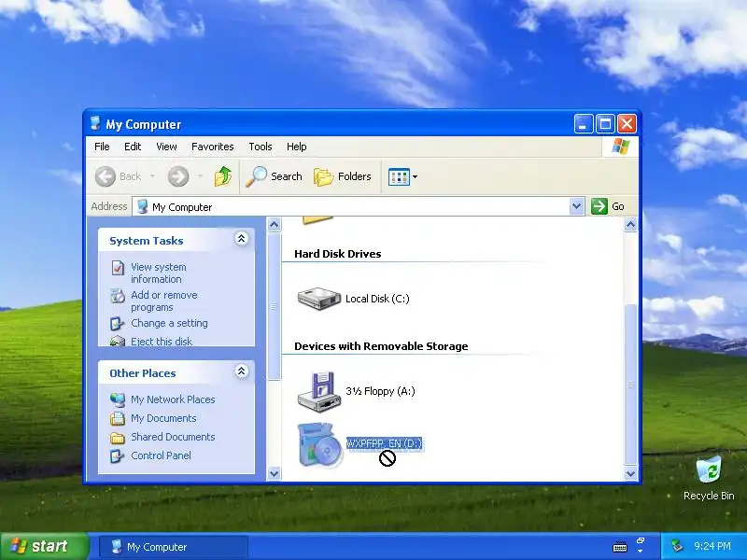Open Forward history dropdown arrow

click(201, 176)
